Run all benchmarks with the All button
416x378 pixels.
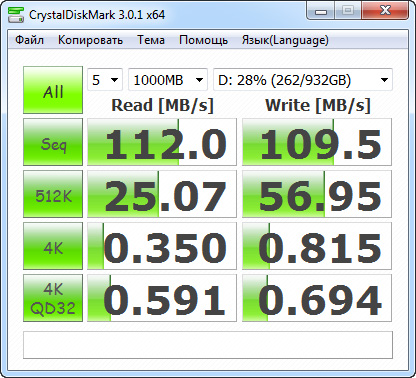(53, 90)
